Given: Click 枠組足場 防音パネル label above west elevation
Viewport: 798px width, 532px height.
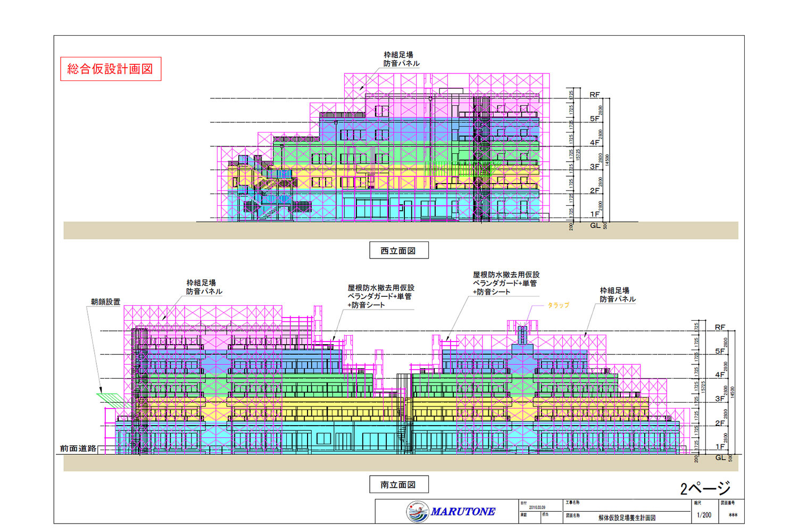Looking at the screenshot, I should [x=401, y=59].
